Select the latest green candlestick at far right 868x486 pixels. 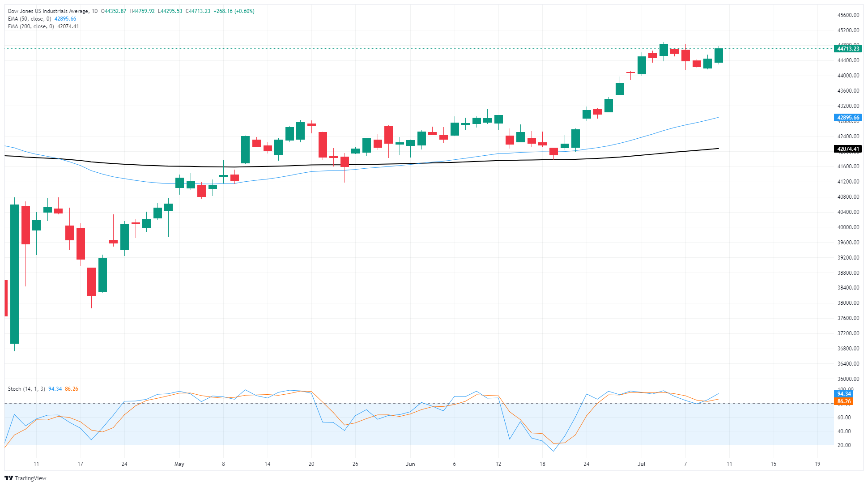719,55
